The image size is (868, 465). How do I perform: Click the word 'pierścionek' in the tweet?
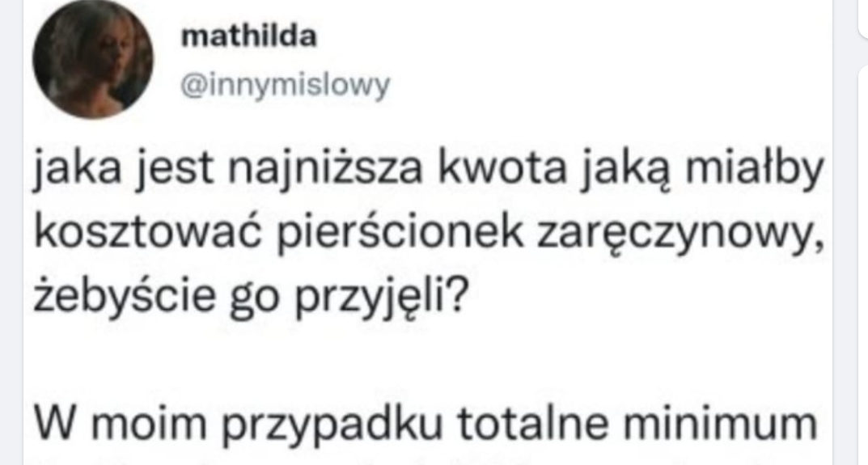(400, 234)
